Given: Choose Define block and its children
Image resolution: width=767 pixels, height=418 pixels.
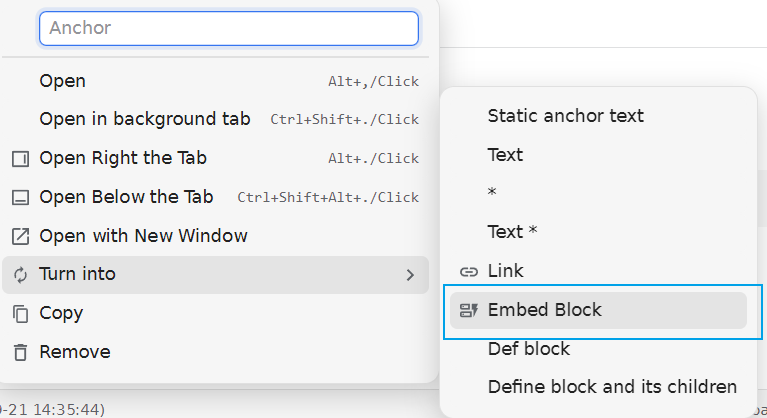Looking at the screenshot, I should (612, 387).
